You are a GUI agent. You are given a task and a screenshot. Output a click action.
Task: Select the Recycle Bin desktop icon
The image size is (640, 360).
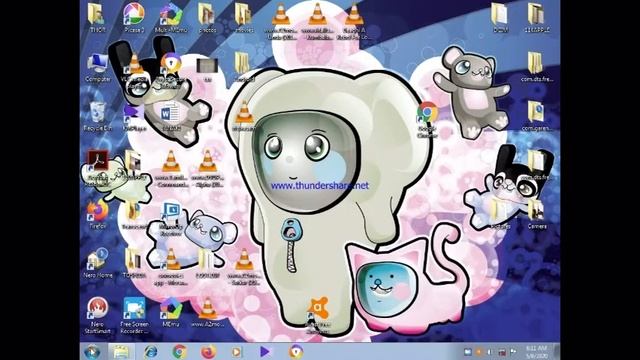coord(98,116)
